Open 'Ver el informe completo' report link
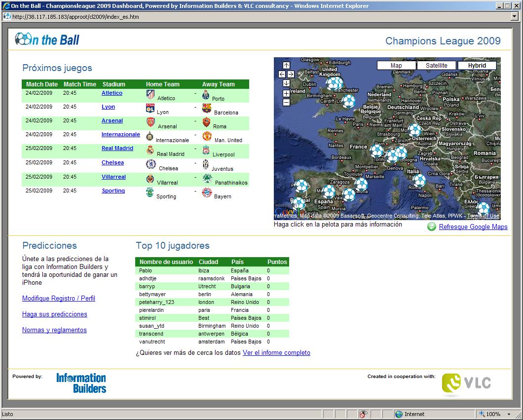The image size is (523, 420). click(x=276, y=352)
